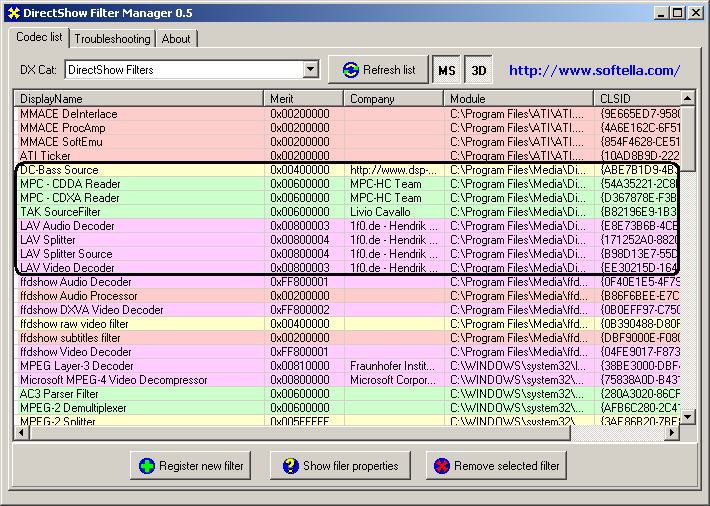Select the MMACE DeInterlace row

coord(347,114)
